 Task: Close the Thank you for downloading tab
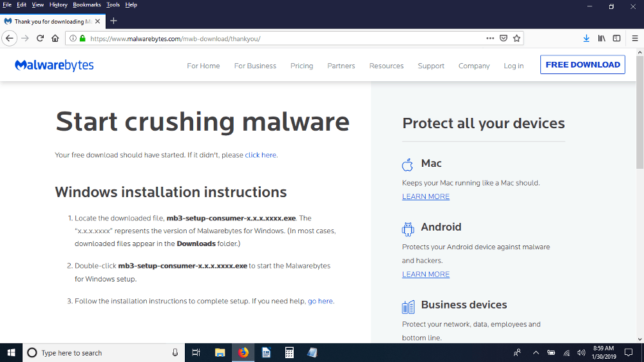point(98,21)
